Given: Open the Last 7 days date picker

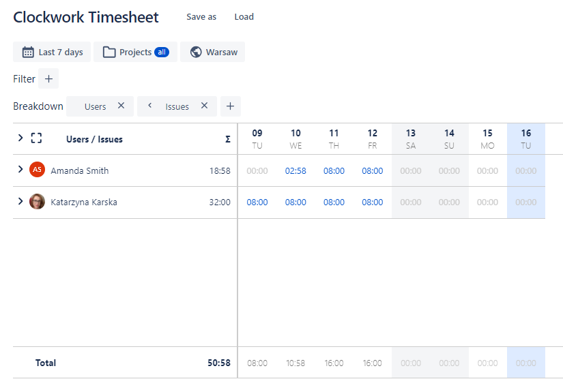Looking at the screenshot, I should click(x=52, y=52).
